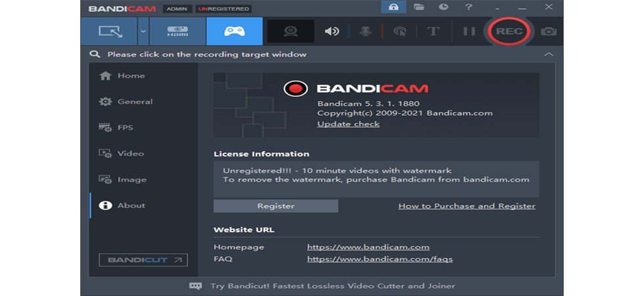
Task: Click the Register button
Action: (276, 206)
